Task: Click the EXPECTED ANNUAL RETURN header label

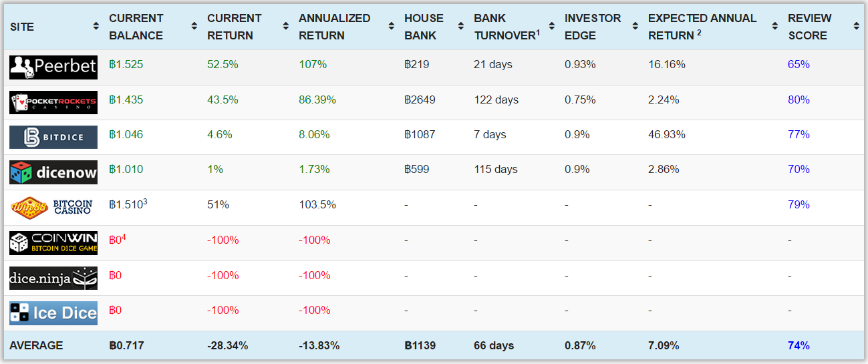Action: tap(702, 27)
